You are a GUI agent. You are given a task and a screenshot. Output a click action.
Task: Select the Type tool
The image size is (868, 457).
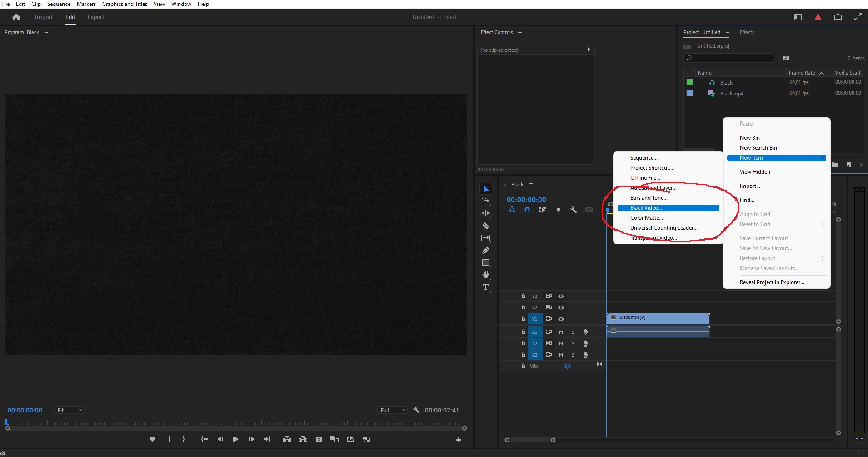[486, 287]
